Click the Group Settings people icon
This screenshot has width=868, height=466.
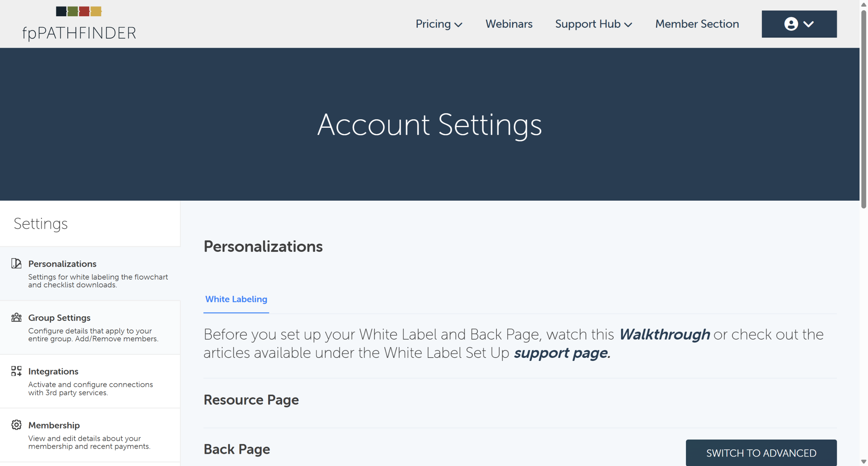(16, 318)
